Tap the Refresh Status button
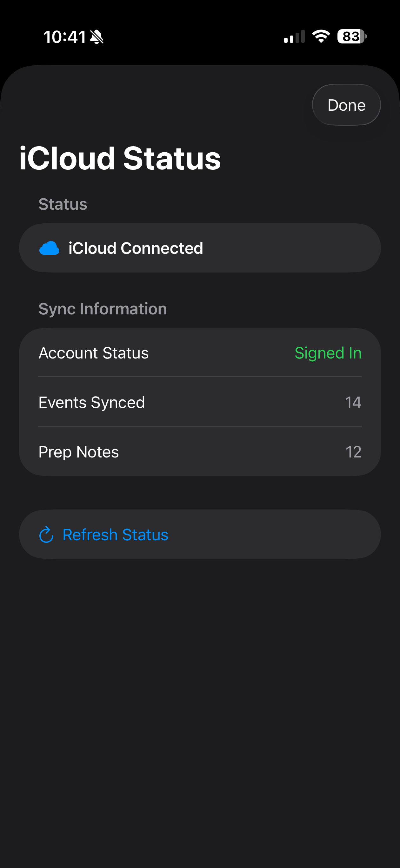The height and width of the screenshot is (868, 400). (200, 535)
